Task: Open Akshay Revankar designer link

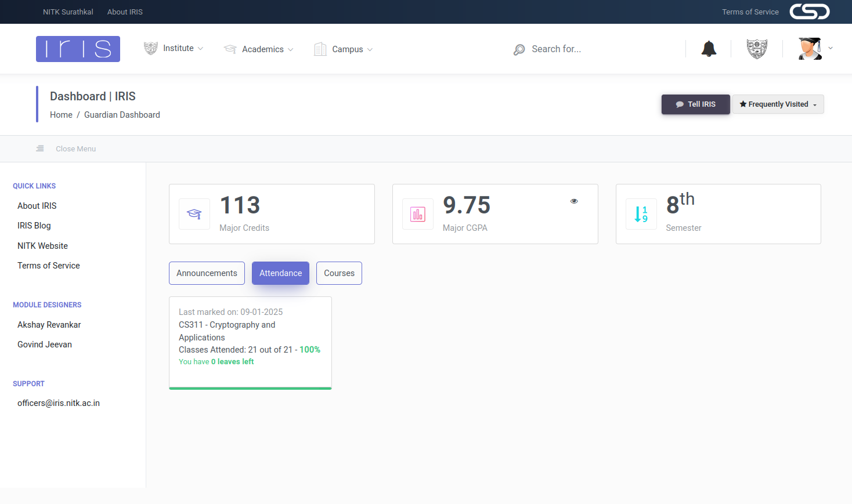Action: (x=49, y=325)
